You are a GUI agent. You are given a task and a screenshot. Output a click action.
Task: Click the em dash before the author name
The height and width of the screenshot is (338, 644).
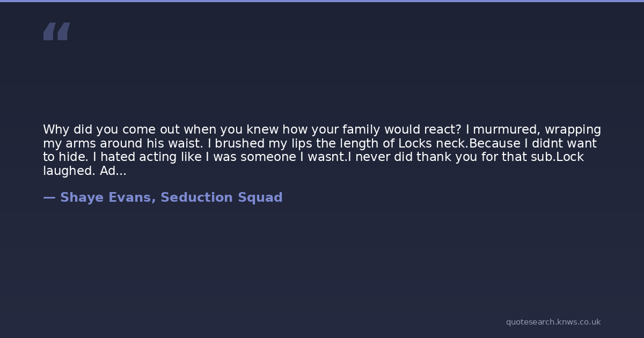click(x=49, y=197)
